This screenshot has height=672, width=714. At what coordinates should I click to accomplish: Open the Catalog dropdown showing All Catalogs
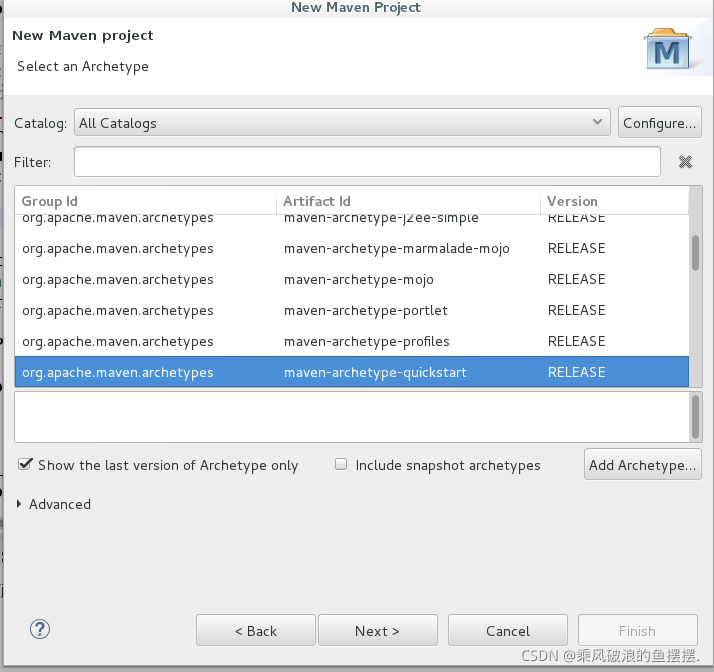(342, 122)
